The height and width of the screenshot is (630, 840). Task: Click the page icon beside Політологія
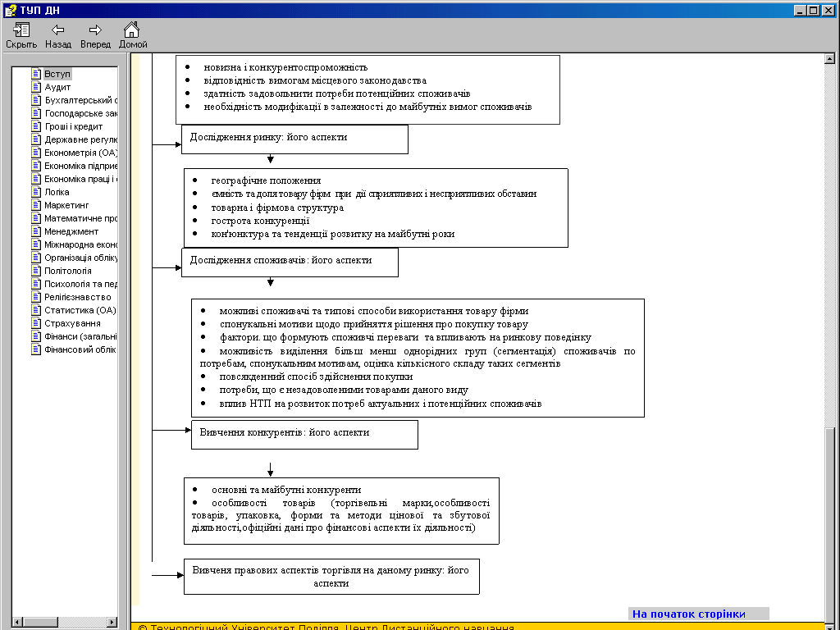(36, 271)
